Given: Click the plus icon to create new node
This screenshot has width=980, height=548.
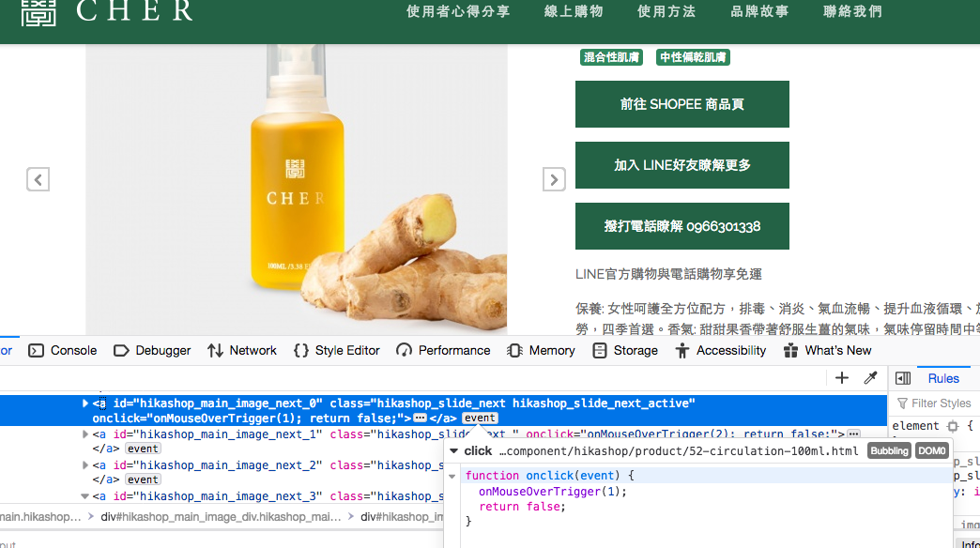Looking at the screenshot, I should [842, 378].
